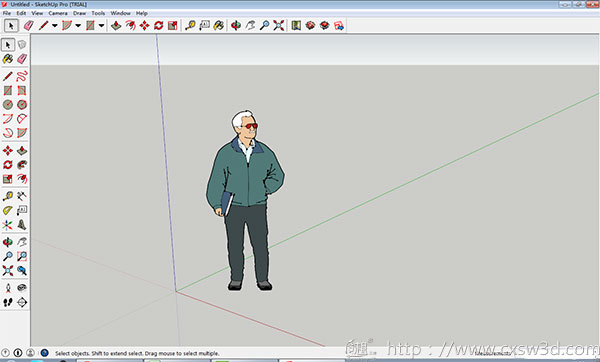Click the Select arrow in top toolbar
This screenshot has height=362, width=600.
point(11,26)
